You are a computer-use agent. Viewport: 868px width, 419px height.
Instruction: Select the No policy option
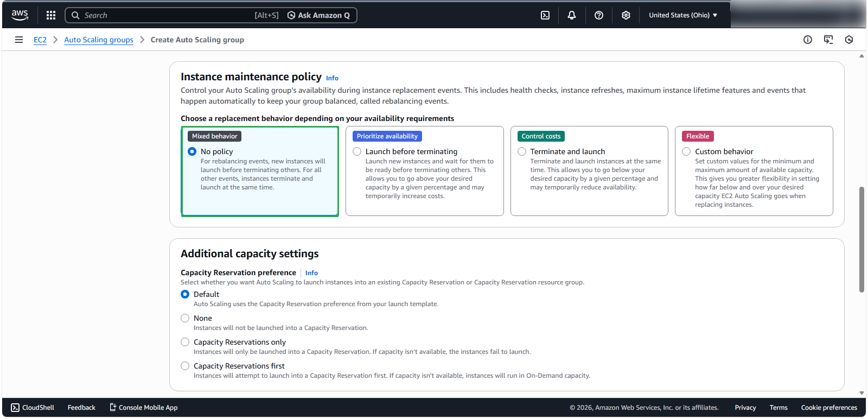coord(192,151)
